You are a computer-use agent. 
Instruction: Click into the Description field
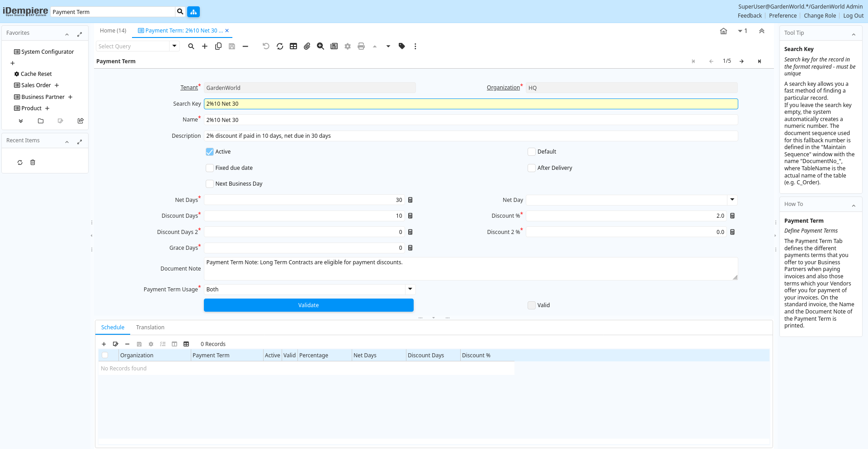click(470, 136)
